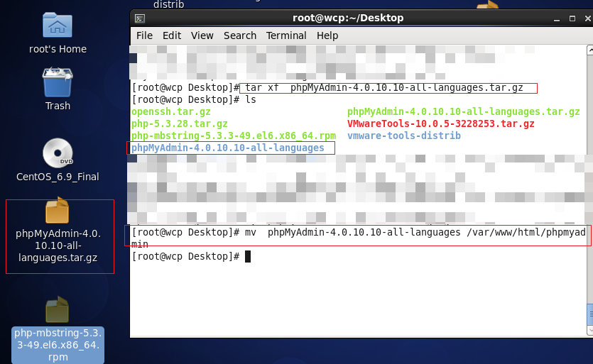Click the green phpMyAdmin-4.0.10.10-all-languages.tar.gz name in the ls output

click(x=463, y=112)
